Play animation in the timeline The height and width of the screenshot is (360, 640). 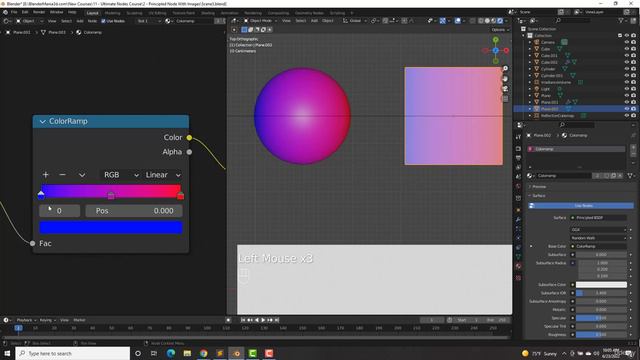pos(263,320)
